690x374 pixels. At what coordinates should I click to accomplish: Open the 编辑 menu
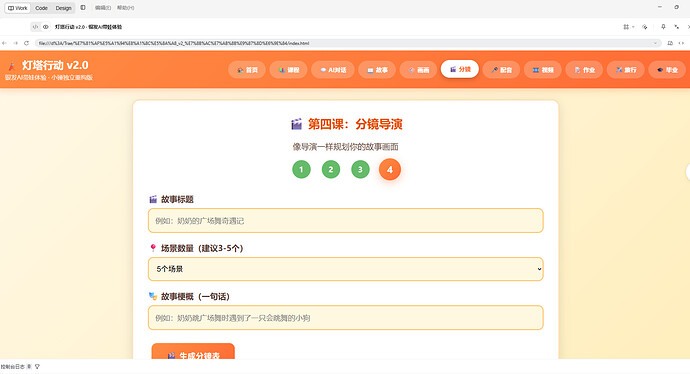103,8
